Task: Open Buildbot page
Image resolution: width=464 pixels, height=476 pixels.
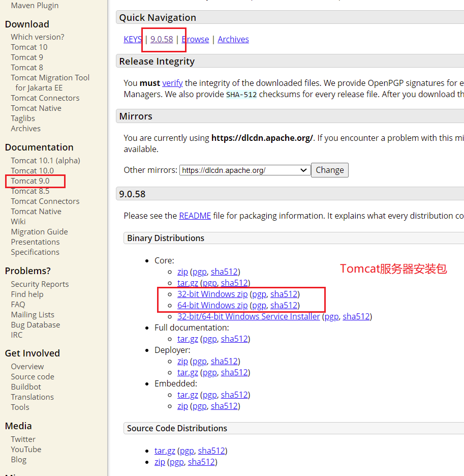Action: click(26, 387)
